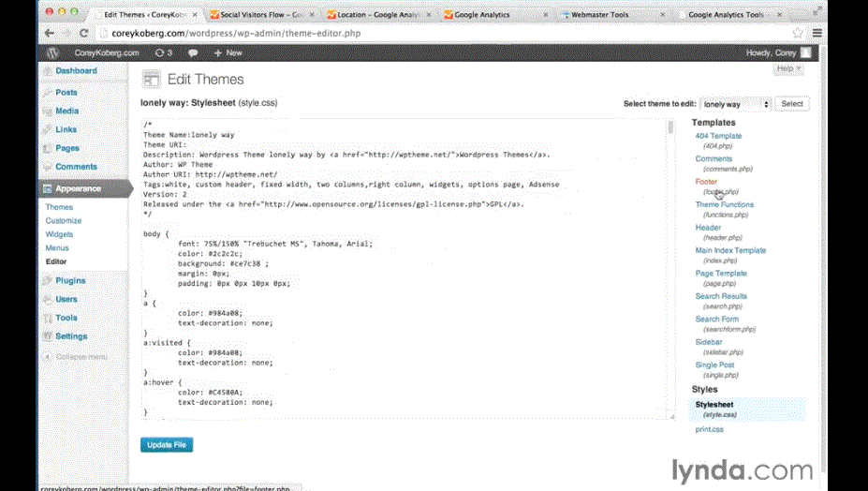Open Search Form template

click(717, 320)
